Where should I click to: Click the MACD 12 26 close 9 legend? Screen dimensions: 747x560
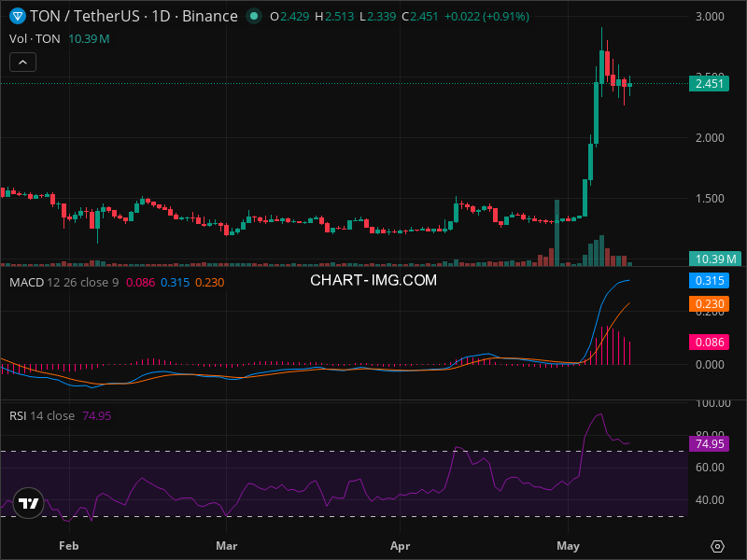pyautogui.click(x=64, y=283)
